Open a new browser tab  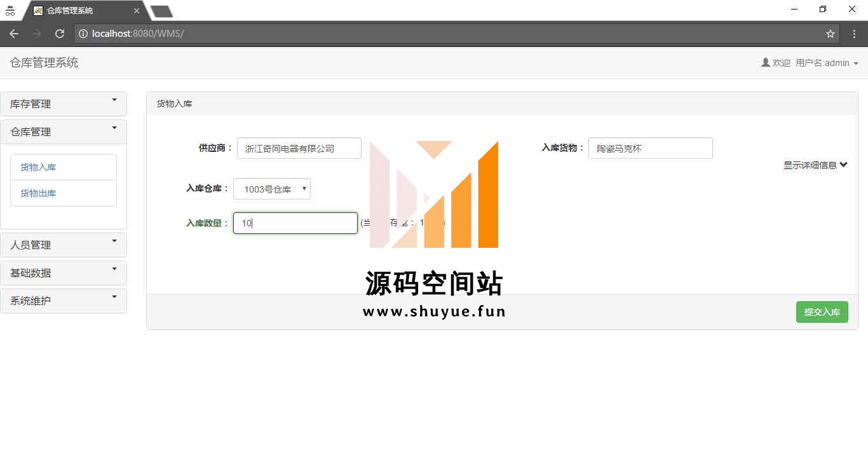(x=161, y=11)
